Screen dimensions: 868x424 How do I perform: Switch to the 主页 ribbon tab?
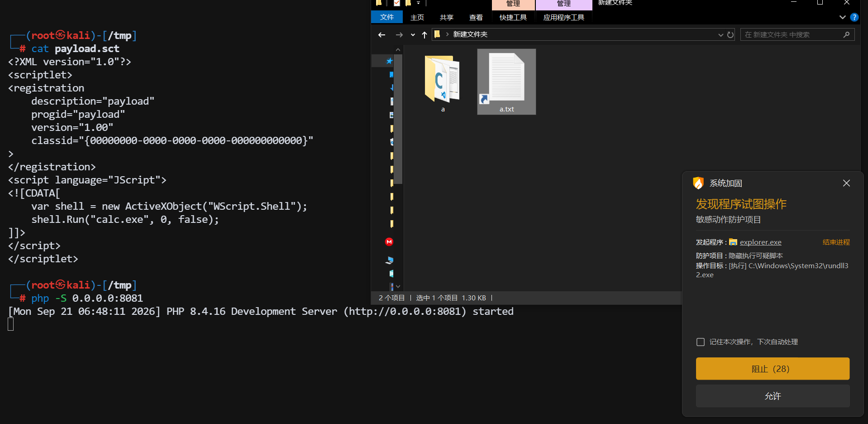[417, 18]
